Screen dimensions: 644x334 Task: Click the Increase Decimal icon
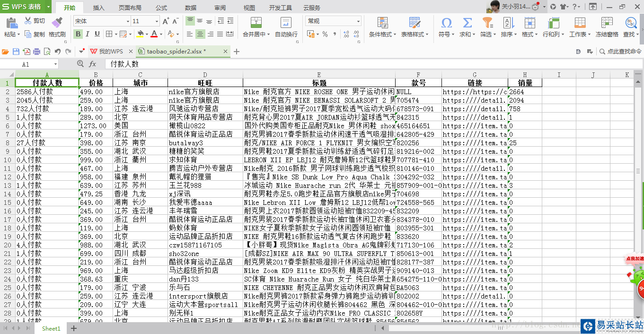346,34
